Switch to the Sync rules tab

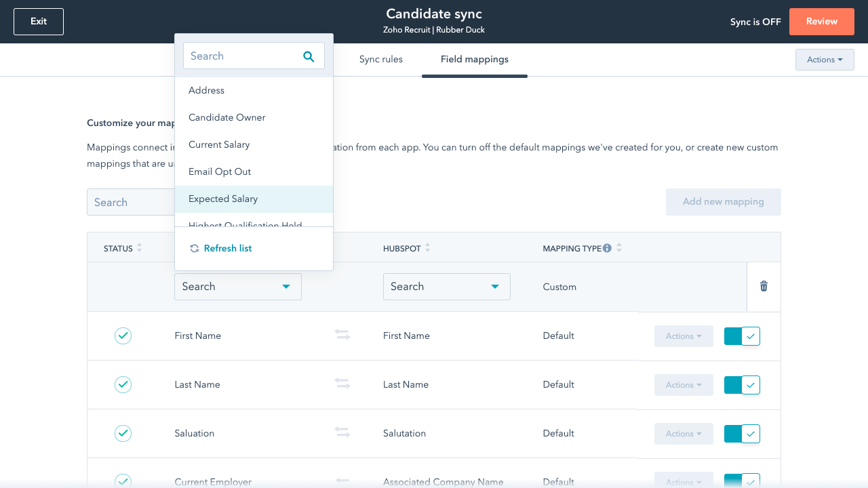[x=381, y=60]
